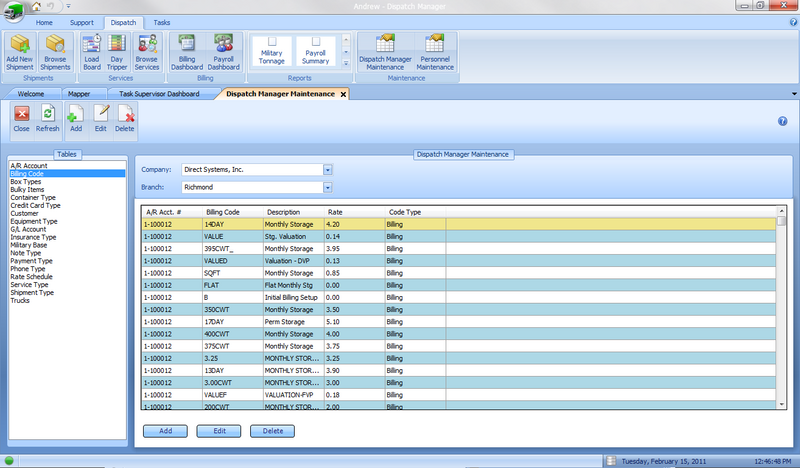800x468 pixels.
Task: Expand the Branch dropdown
Action: (x=327, y=186)
